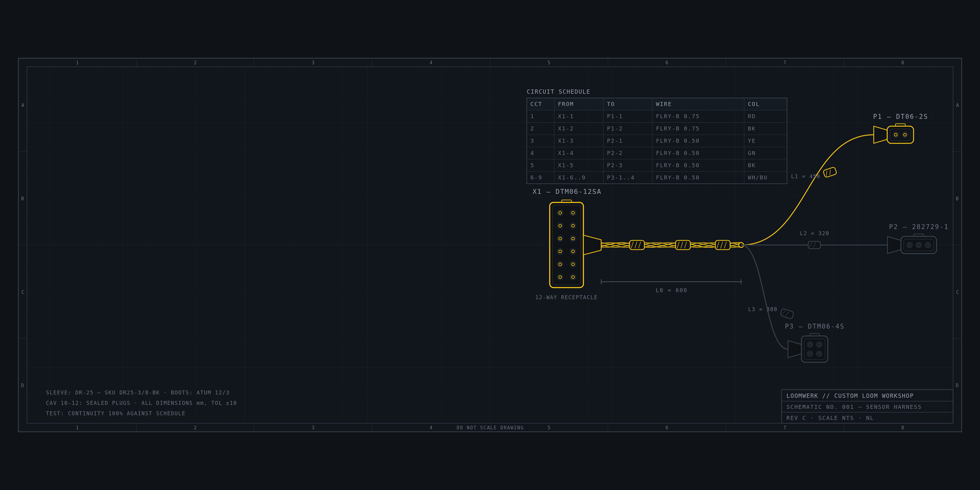Select the trunk sleeve marker nearest the X1 boot
This screenshot has width=980, height=490.
637,245
